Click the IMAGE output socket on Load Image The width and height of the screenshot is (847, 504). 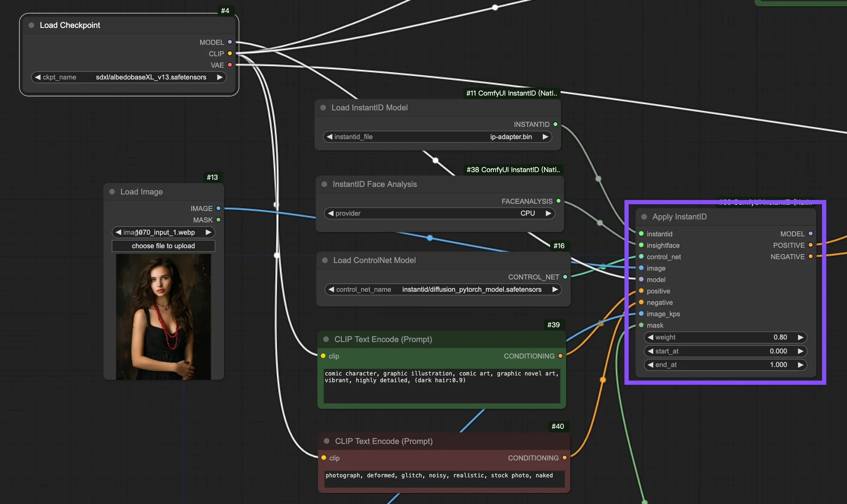point(218,208)
